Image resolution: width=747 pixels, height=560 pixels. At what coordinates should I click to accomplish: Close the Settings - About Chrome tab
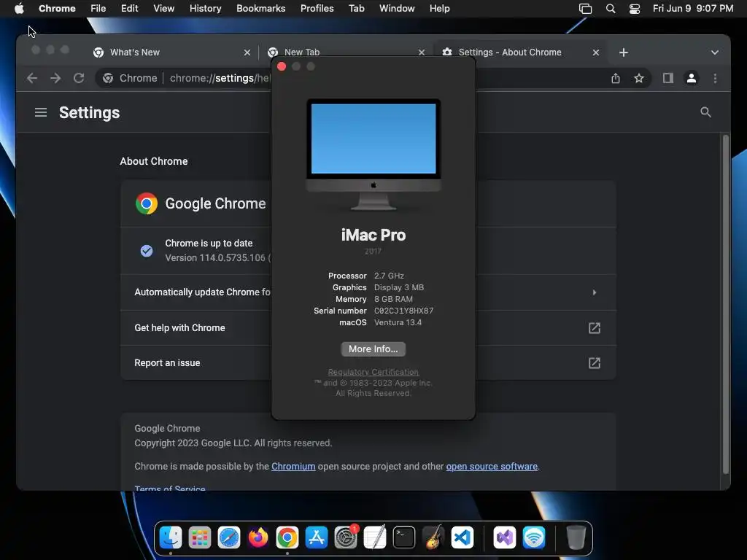coord(595,52)
